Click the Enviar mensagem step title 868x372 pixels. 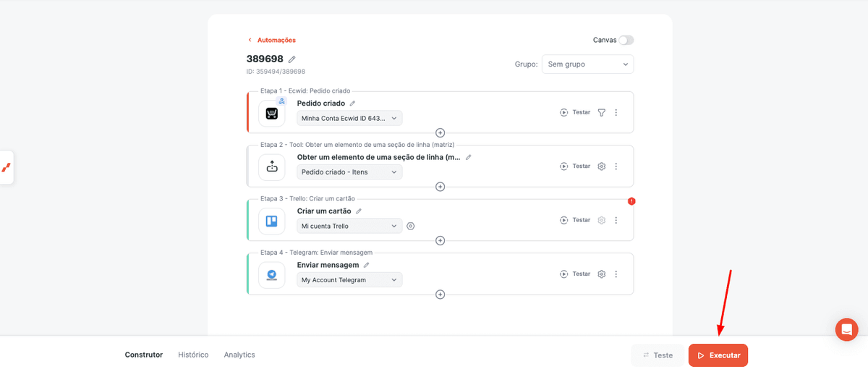(328, 265)
